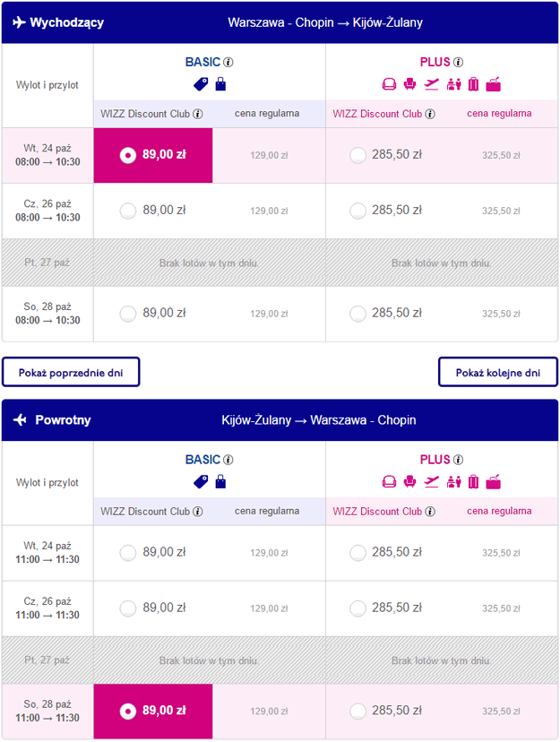Click Pokaż poprzednie dni button
The height and width of the screenshot is (742, 560).
pyautogui.click(x=72, y=372)
